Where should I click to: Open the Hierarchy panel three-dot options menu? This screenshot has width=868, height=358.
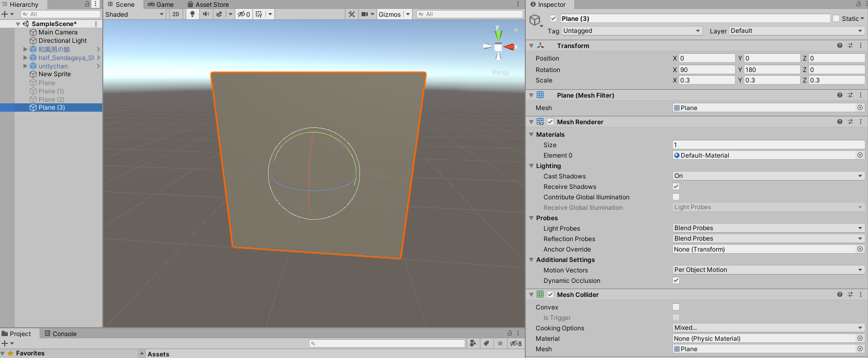[95, 4]
